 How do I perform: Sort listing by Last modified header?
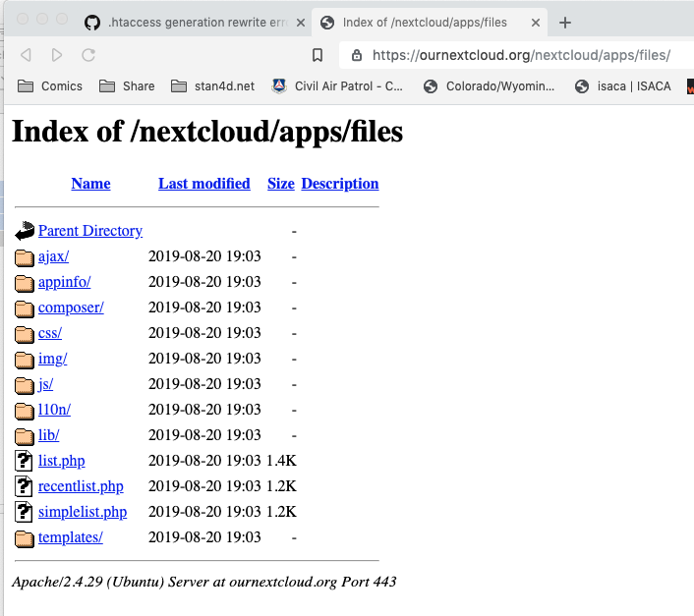pos(204,184)
